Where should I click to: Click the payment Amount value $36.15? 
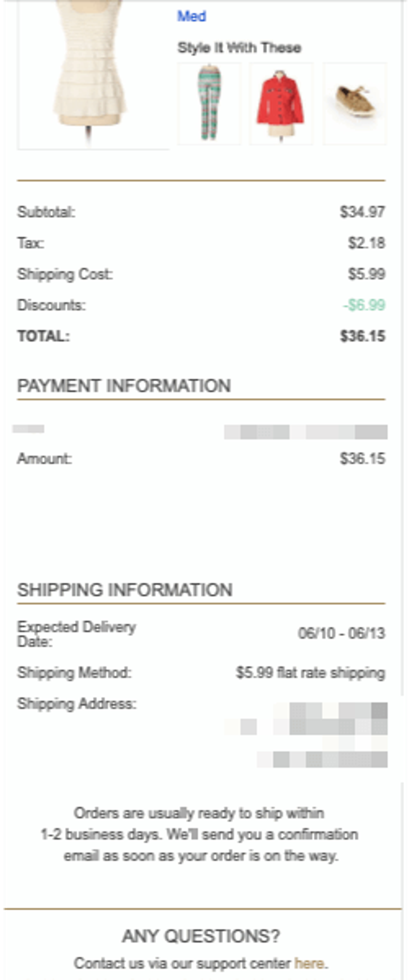(x=362, y=459)
